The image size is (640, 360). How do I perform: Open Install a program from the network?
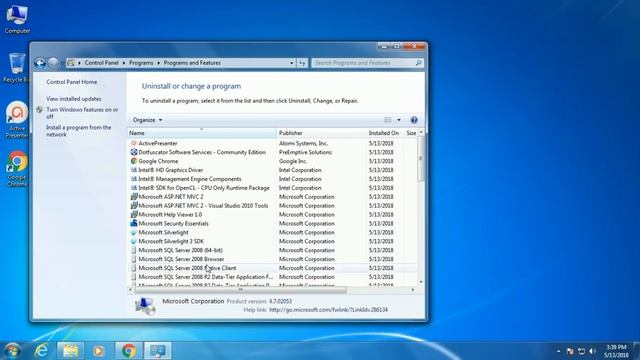[x=78, y=131]
